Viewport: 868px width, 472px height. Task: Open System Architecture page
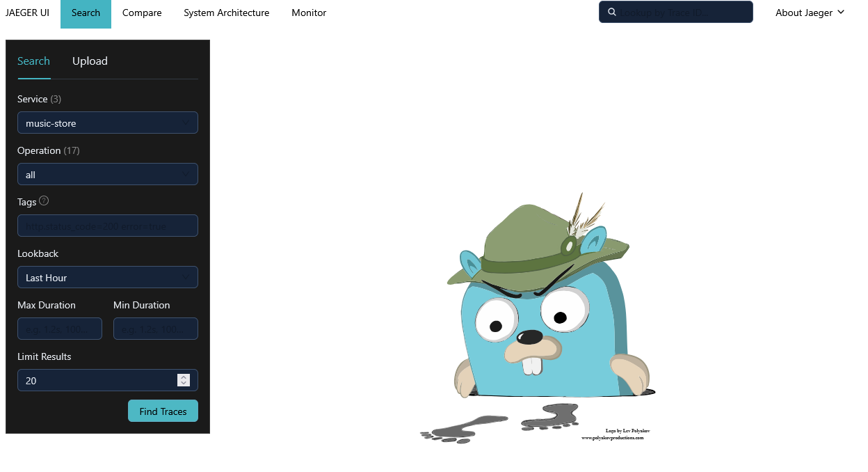[x=227, y=13]
